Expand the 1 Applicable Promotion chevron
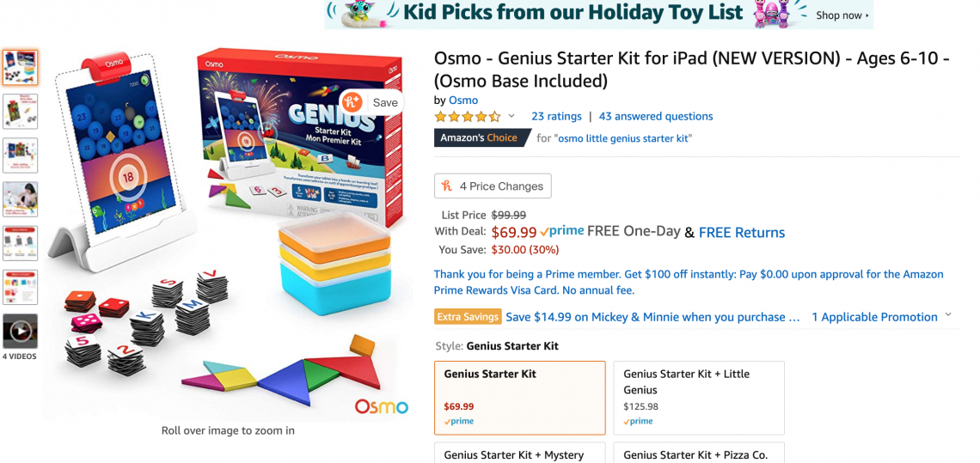 click(948, 315)
